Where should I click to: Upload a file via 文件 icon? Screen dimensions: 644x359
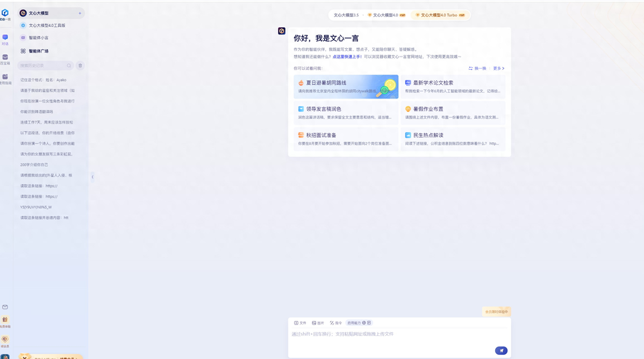point(300,323)
